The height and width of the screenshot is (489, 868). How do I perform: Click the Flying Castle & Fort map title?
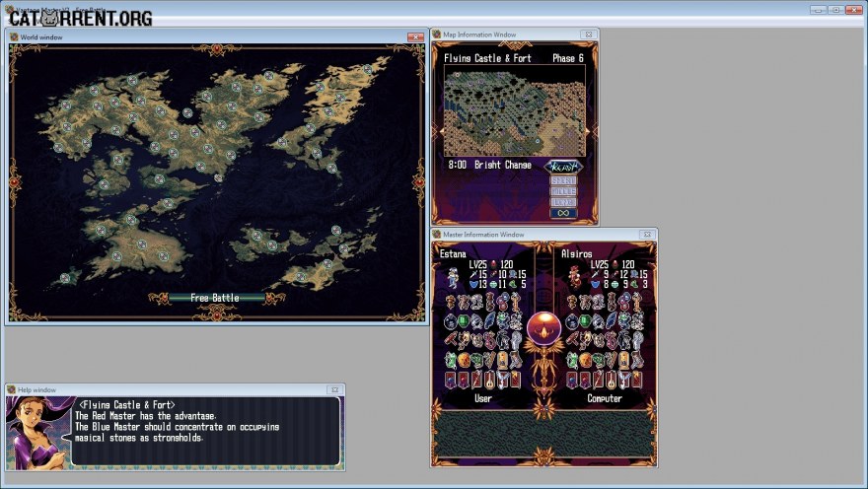coord(487,58)
